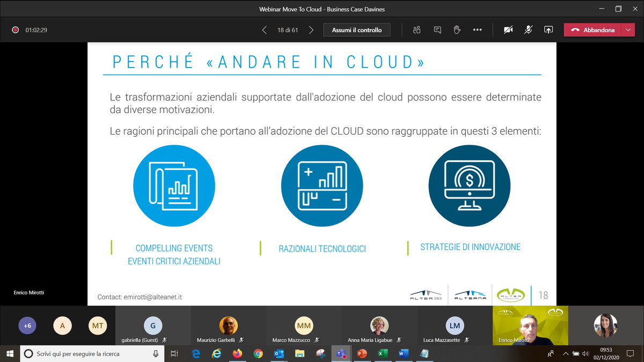This screenshot has height=362, width=644.
Task: Select Enrico Mirotti's video tile
Action: [x=530, y=326]
